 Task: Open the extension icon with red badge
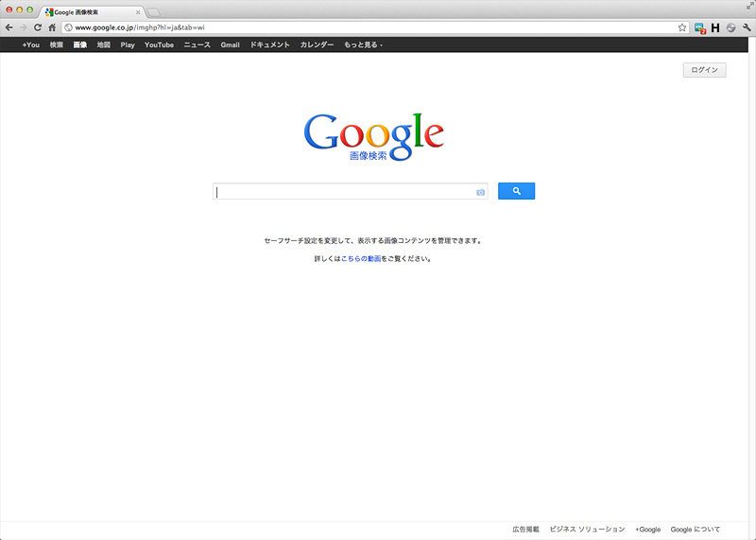(700, 28)
